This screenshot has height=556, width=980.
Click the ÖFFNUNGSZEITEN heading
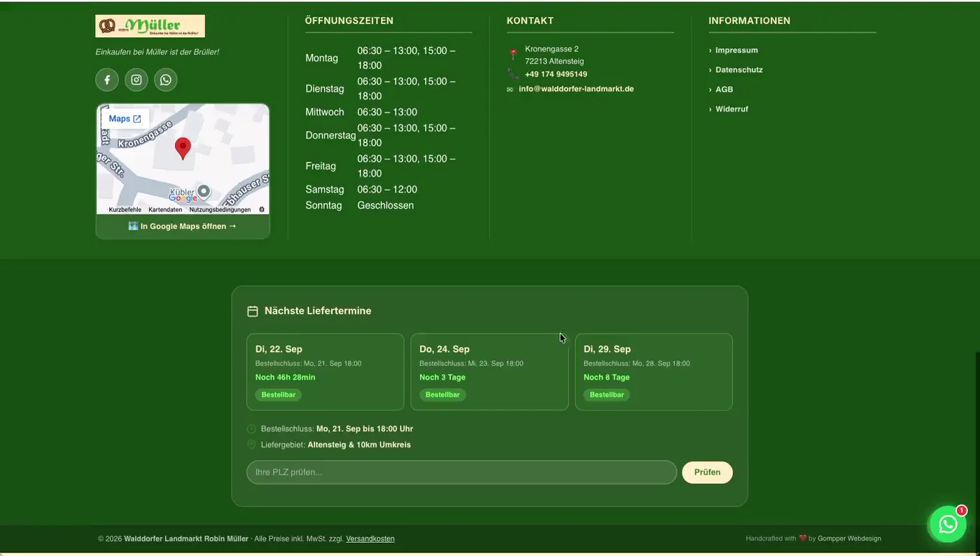[349, 21]
